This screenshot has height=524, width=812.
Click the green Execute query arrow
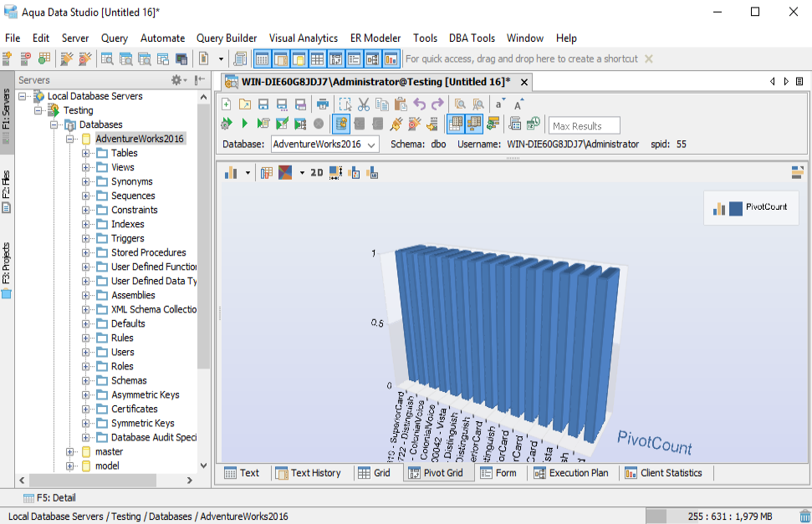click(244, 125)
